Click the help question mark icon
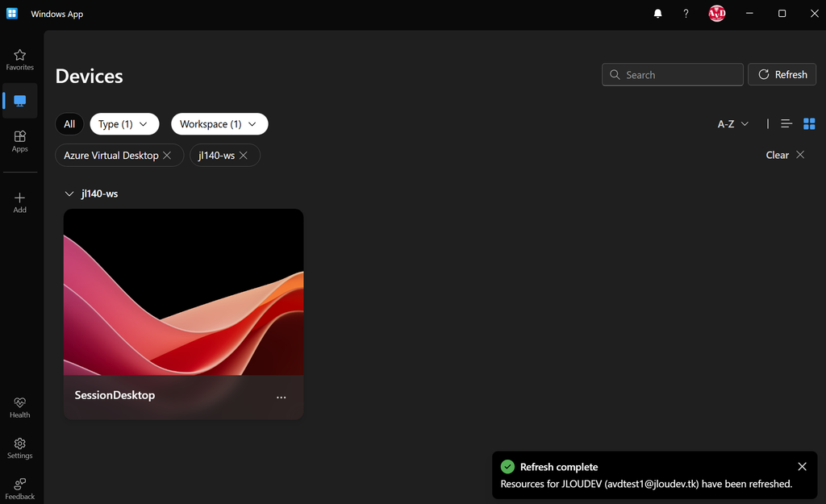This screenshot has height=504, width=826. 686,14
